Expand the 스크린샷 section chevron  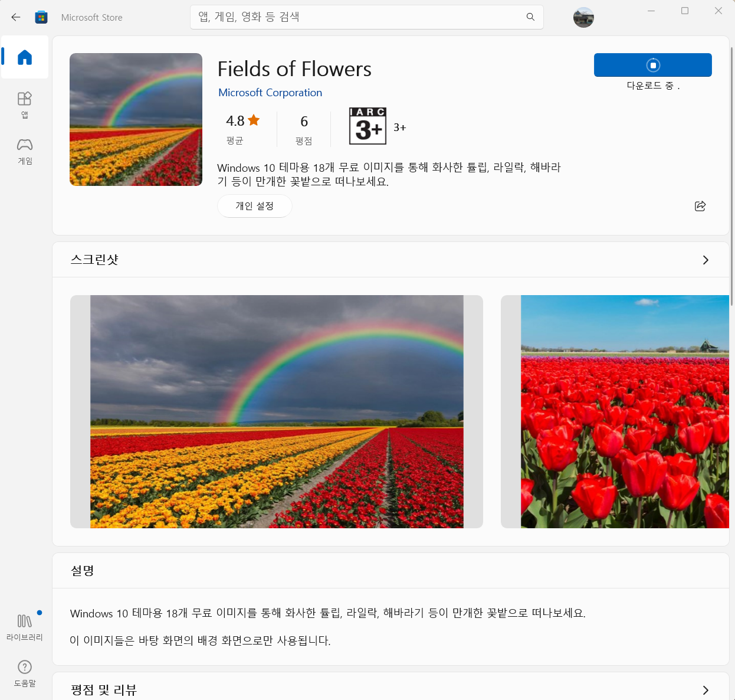(x=706, y=260)
